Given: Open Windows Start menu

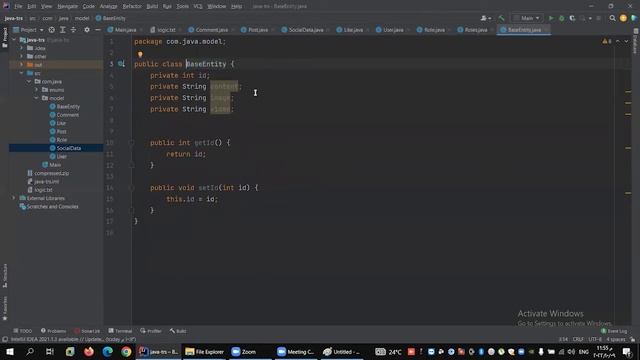Looking at the screenshot, I should click(x=10, y=351).
